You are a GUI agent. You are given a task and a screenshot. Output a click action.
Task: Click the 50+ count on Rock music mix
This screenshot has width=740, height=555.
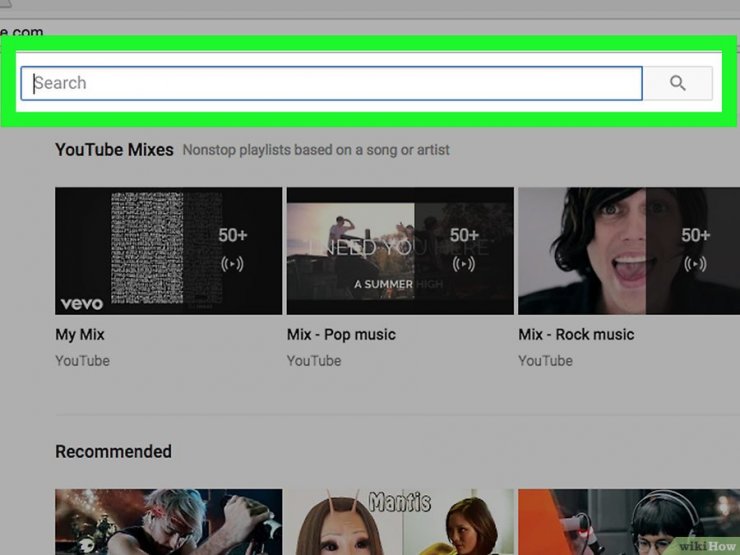click(696, 235)
